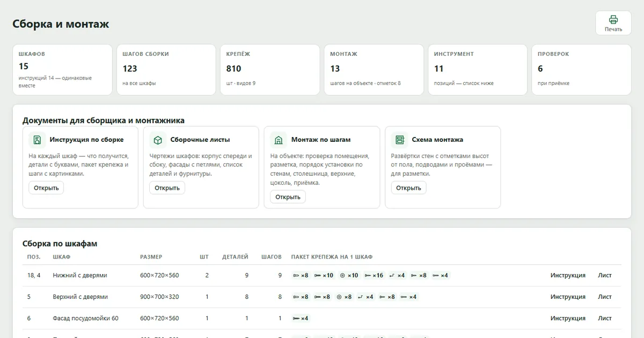Open Инструкция for Нижний с дверями
Image resolution: width=644 pixels, height=338 pixels.
click(568, 275)
